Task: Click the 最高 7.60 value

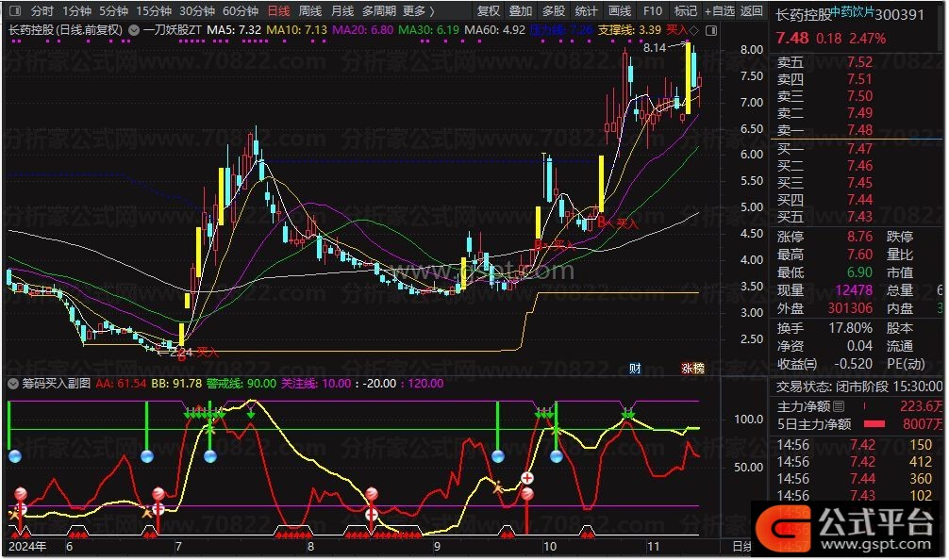Action: click(x=860, y=255)
